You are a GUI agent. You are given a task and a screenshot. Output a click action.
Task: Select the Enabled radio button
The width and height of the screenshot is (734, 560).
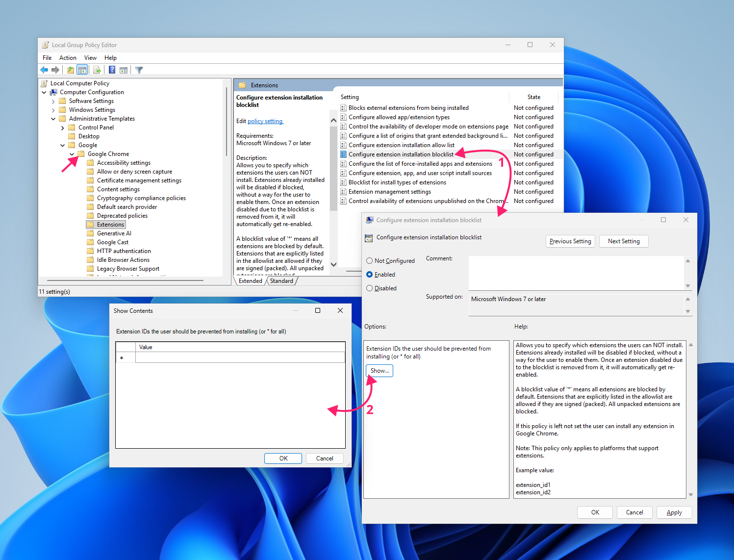tap(370, 275)
